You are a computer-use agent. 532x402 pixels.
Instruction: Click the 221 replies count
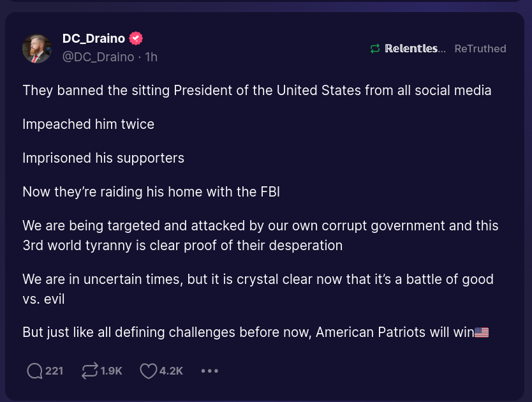(x=54, y=371)
